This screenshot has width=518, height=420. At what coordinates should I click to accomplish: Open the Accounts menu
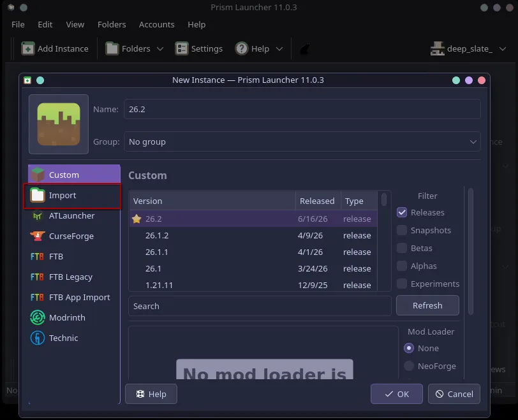coord(156,24)
